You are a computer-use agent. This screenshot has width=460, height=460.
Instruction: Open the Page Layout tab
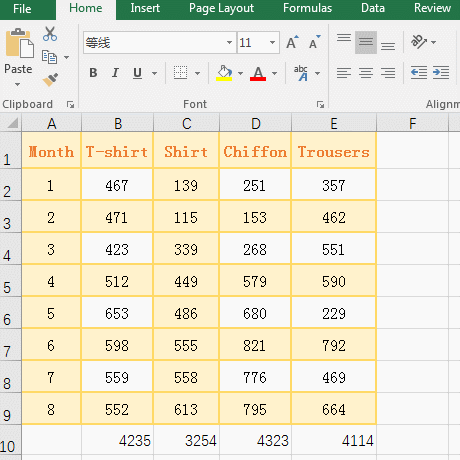point(221,8)
